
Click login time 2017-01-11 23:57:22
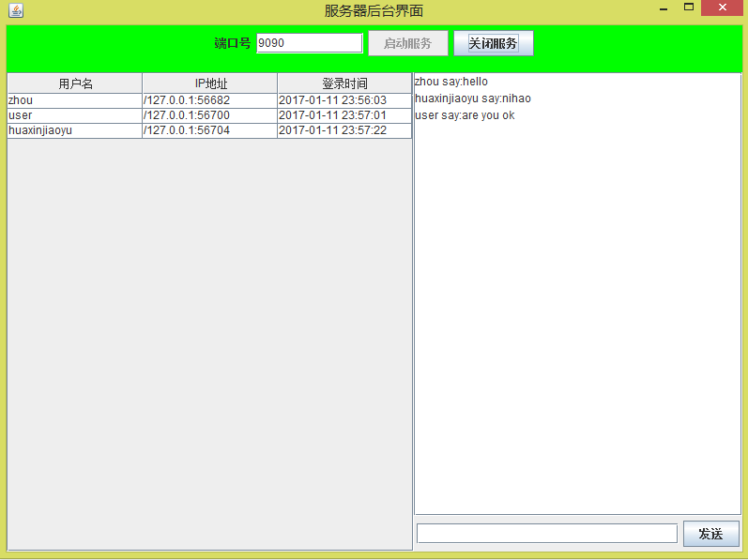[x=344, y=130]
